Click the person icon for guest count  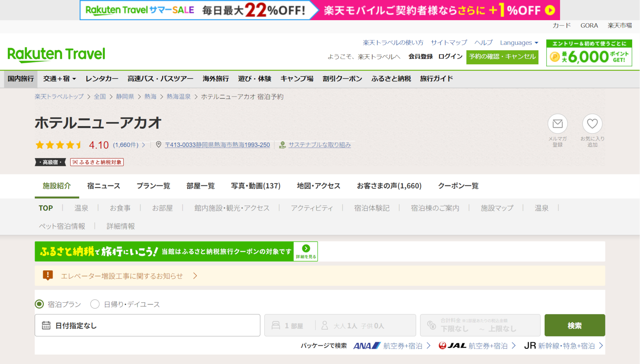[x=324, y=325]
